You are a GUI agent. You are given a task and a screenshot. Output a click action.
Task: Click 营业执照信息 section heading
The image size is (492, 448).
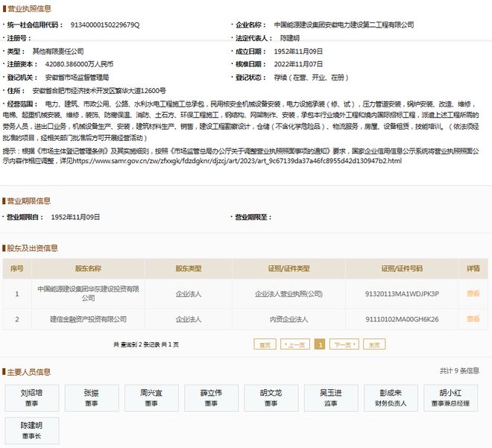tap(29, 8)
